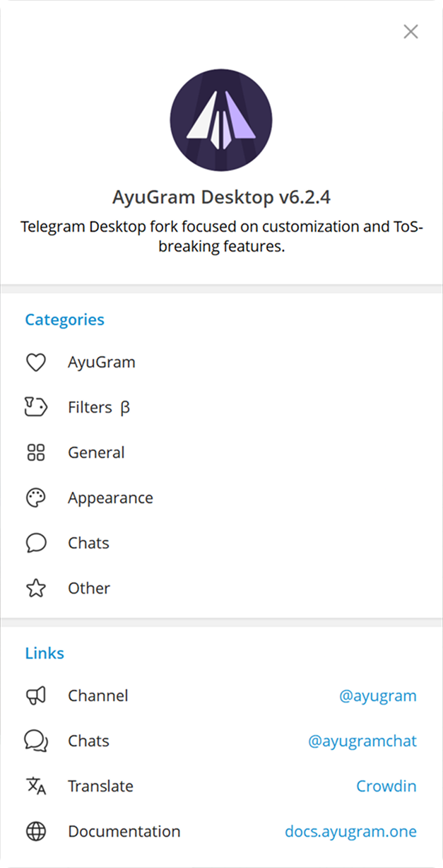The width and height of the screenshot is (443, 868).
Task: Click the Filters tag icon
Action: point(36,407)
